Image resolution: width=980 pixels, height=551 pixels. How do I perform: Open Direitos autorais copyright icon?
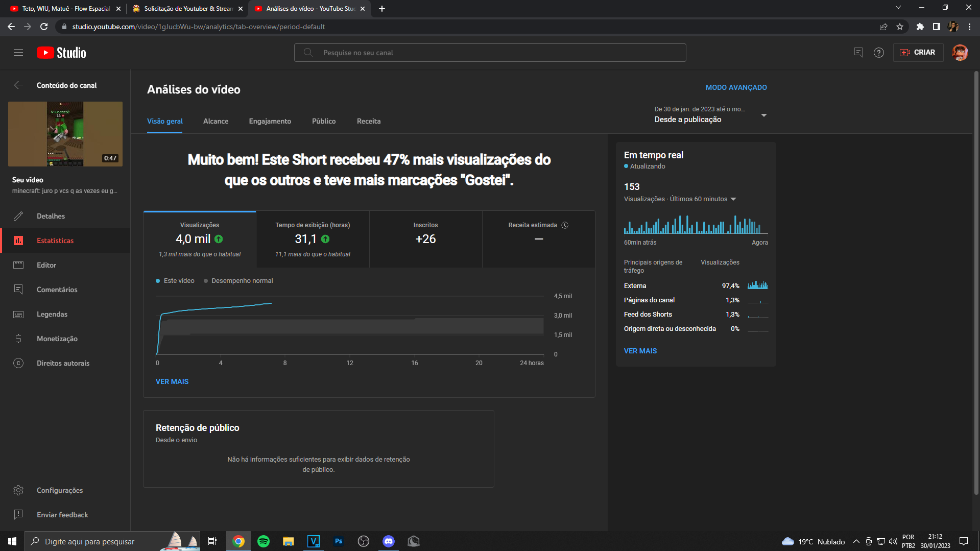click(x=18, y=363)
